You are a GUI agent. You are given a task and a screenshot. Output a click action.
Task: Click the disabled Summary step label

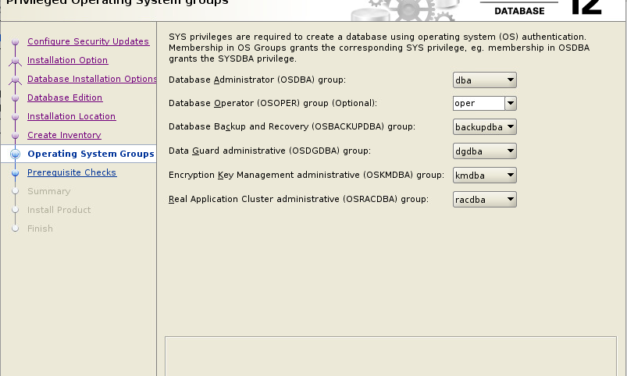[49, 191]
